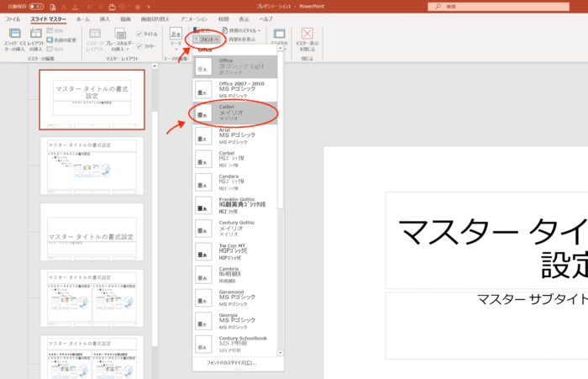The height and width of the screenshot is (379, 588).
Task: Open the プレースホルダーの挿入 gallery
Action: tap(120, 39)
